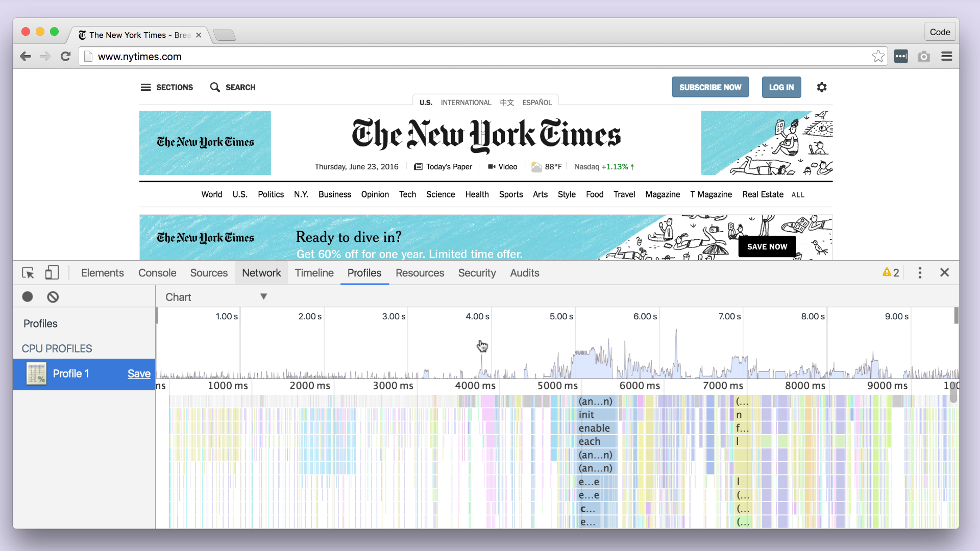This screenshot has width=980, height=551.
Task: Select Profile 1 in CPU profiles
Action: pos(84,374)
